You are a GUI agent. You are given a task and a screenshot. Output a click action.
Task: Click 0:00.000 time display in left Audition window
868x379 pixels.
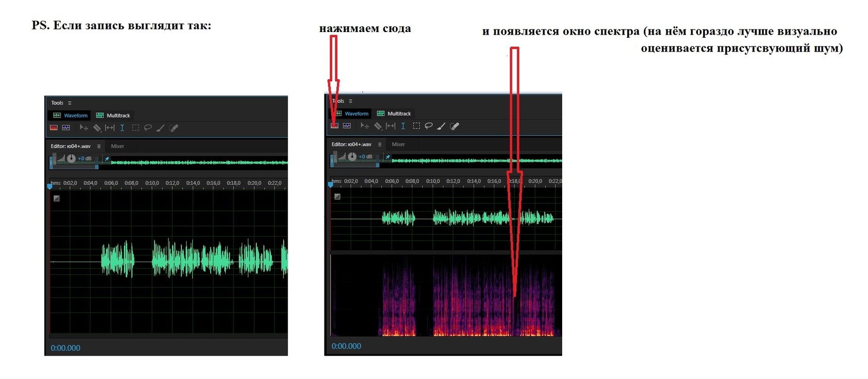(66, 348)
